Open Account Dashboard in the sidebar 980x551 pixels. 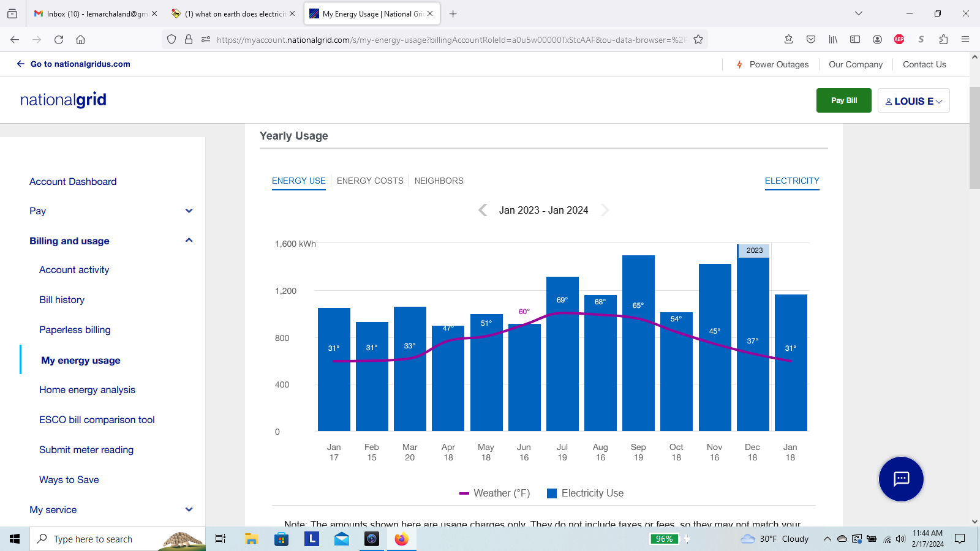pyautogui.click(x=73, y=181)
